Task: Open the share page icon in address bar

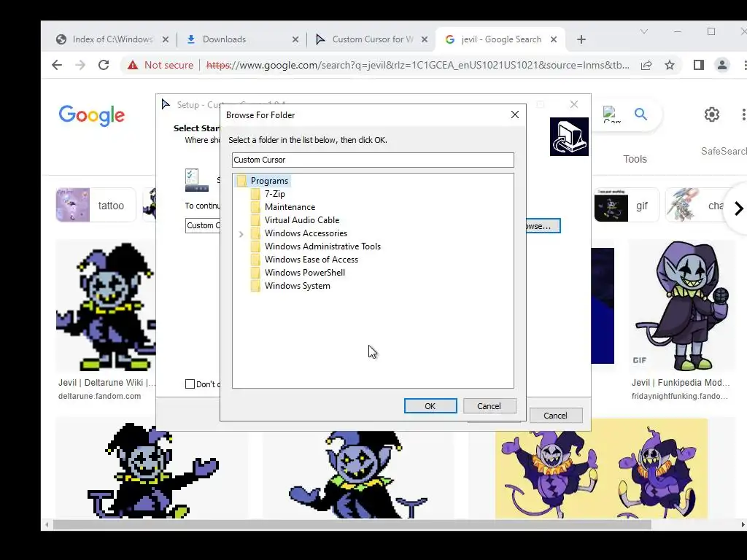Action: tap(646, 65)
